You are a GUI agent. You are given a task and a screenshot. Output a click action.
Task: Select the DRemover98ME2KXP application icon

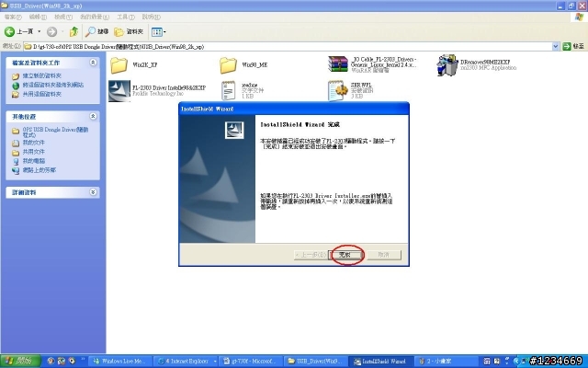pyautogui.click(x=447, y=65)
